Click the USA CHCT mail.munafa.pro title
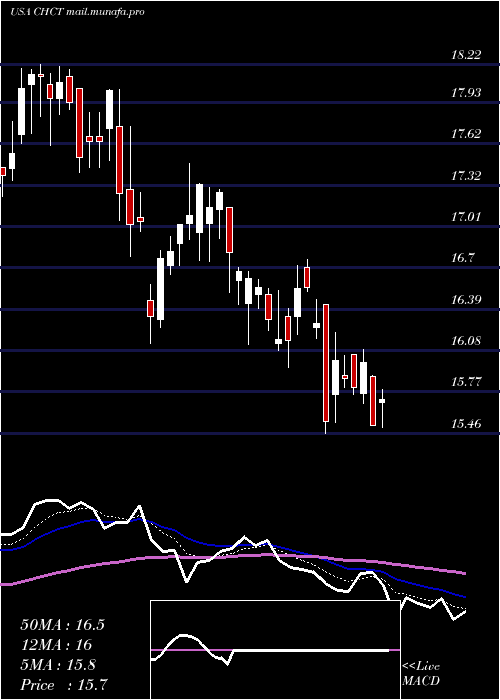 click(77, 12)
